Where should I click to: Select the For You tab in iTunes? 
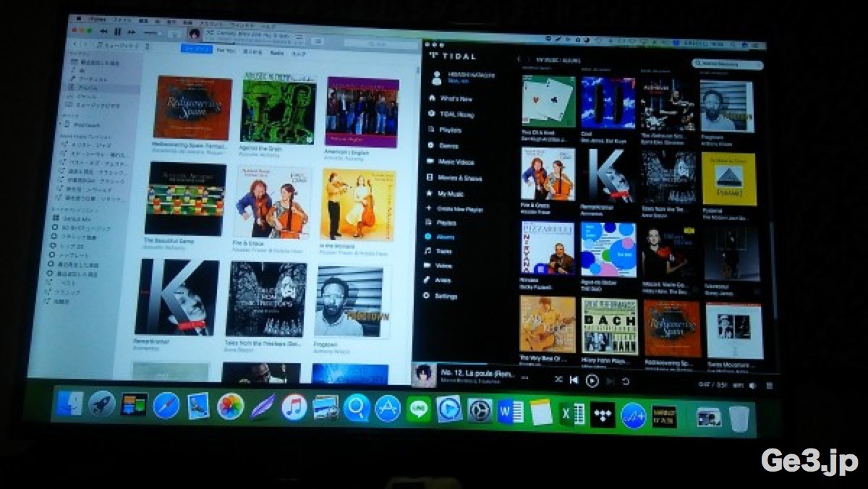coord(226,51)
